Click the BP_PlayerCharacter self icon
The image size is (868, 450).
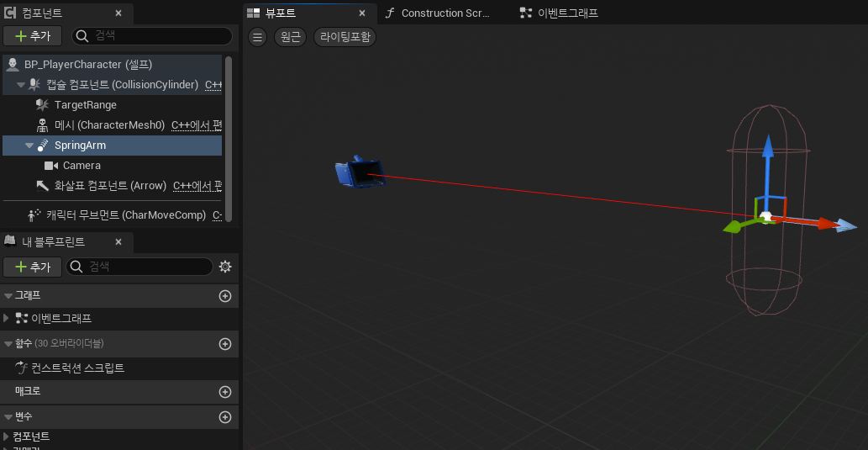point(12,64)
